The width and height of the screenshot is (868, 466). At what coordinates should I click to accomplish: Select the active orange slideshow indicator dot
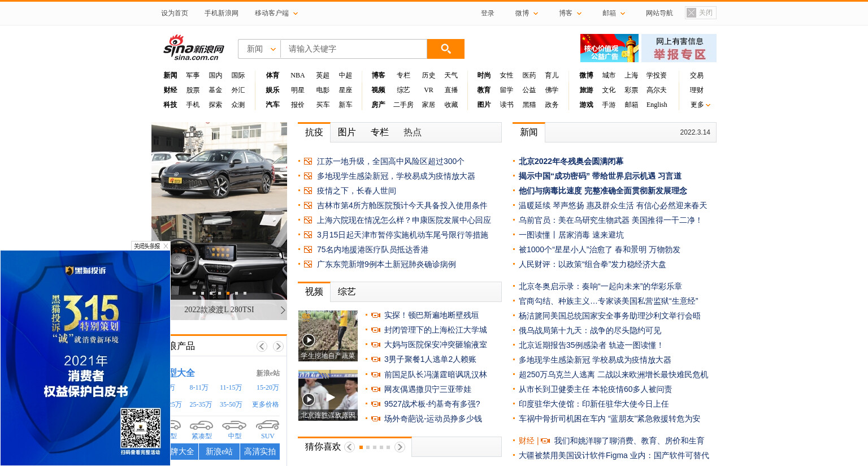click(228, 293)
